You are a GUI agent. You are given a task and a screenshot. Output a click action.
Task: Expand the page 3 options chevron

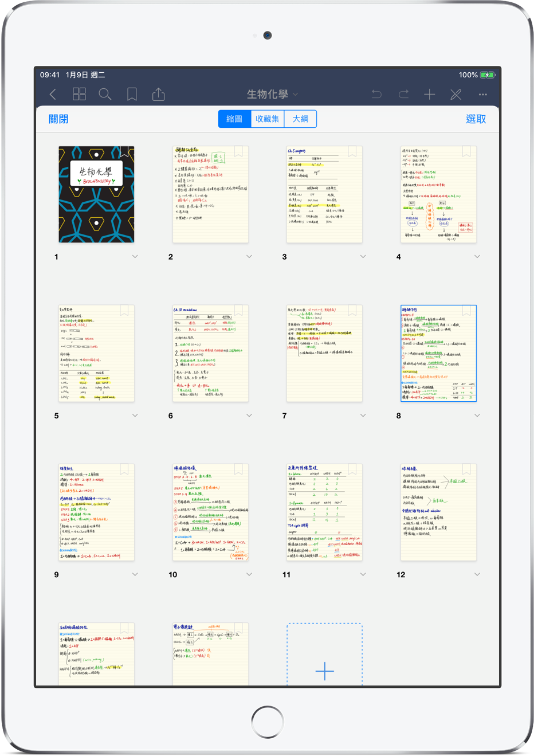point(363,257)
